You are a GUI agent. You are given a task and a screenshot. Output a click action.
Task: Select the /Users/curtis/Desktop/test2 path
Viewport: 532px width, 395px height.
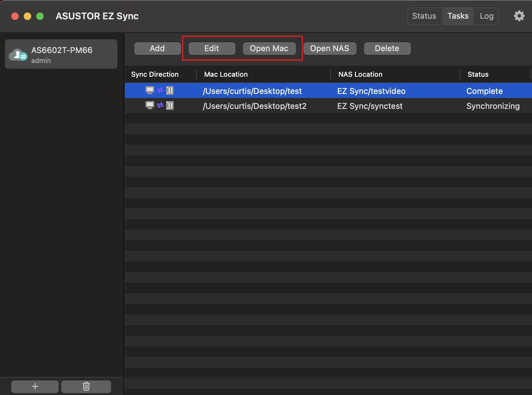coord(255,106)
